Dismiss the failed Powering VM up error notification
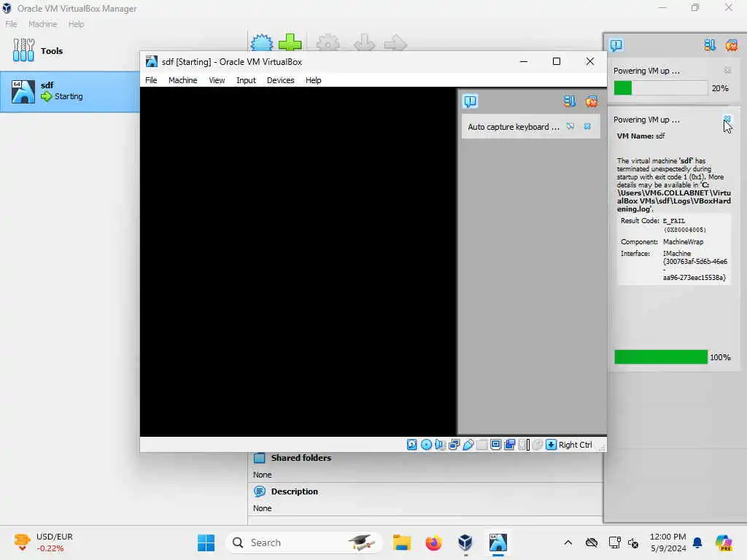This screenshot has width=747, height=560. [x=727, y=119]
